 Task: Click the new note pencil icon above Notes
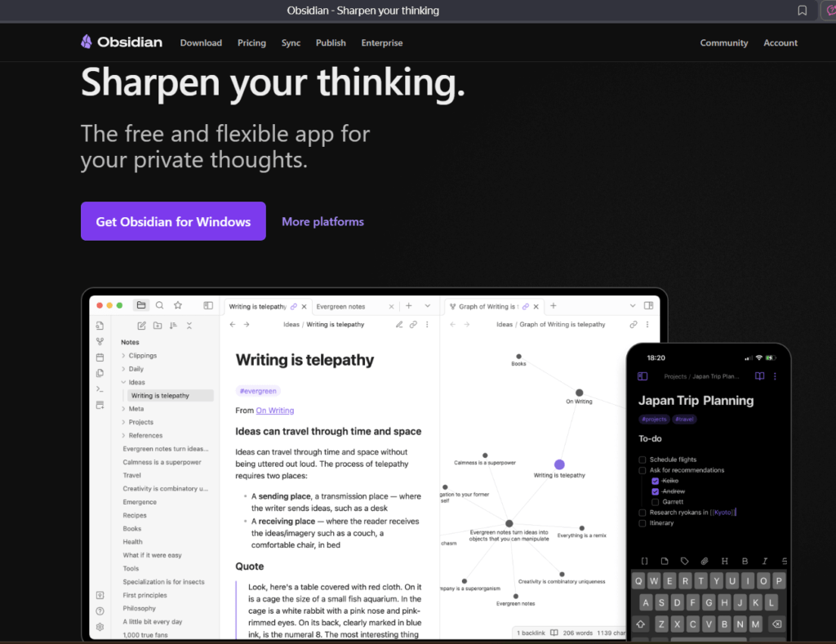(x=141, y=325)
